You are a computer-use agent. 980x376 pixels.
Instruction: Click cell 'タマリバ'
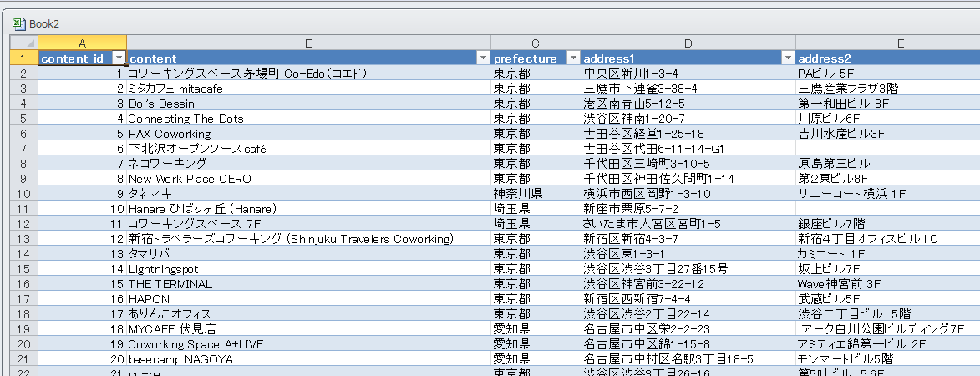click(309, 253)
